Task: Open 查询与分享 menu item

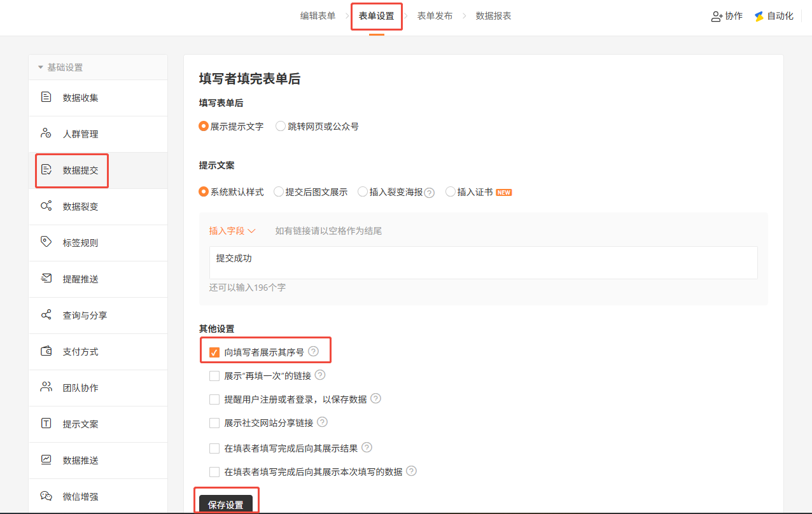Action: [x=98, y=316]
